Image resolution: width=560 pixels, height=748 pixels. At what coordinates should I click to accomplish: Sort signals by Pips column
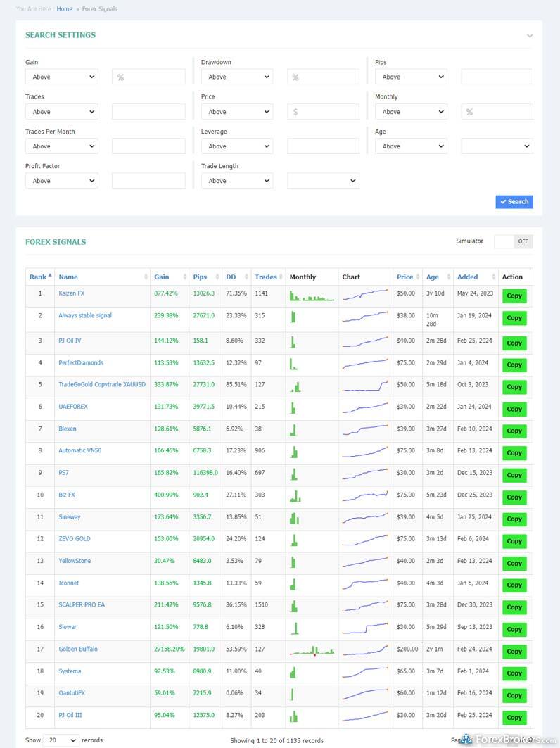point(200,277)
